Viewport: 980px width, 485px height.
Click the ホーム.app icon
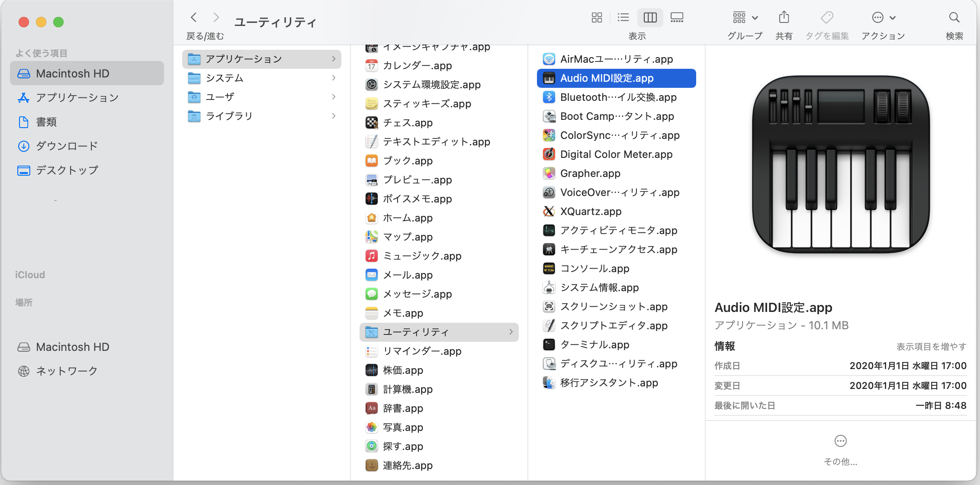tap(372, 218)
